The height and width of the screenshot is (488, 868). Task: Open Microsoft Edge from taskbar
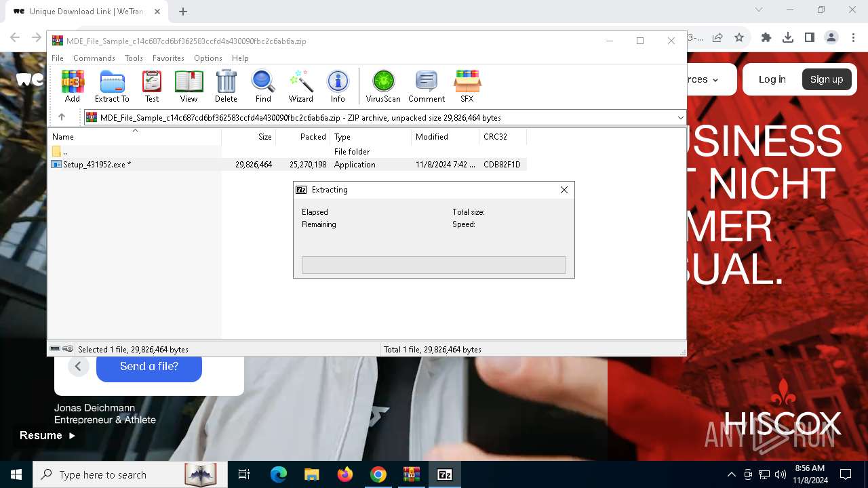pyautogui.click(x=279, y=474)
